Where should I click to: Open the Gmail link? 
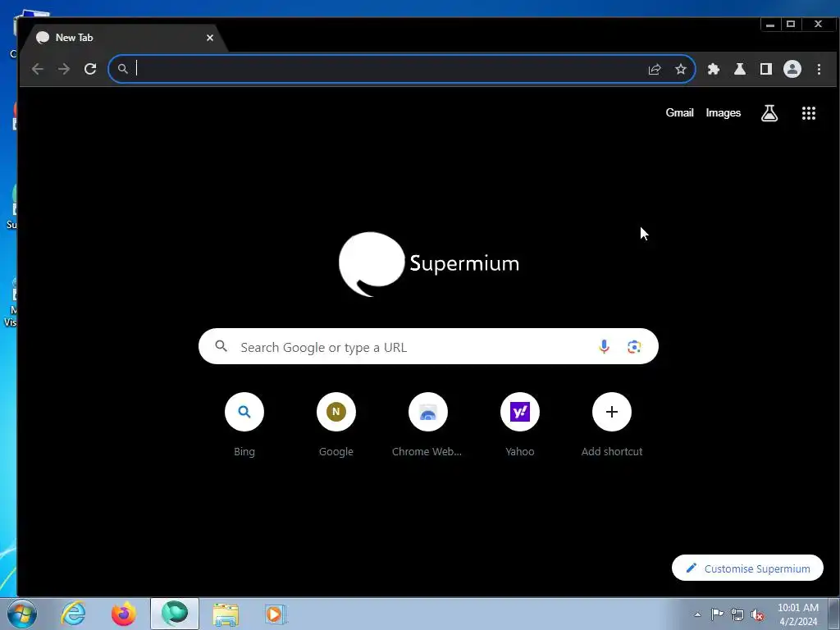click(x=679, y=113)
